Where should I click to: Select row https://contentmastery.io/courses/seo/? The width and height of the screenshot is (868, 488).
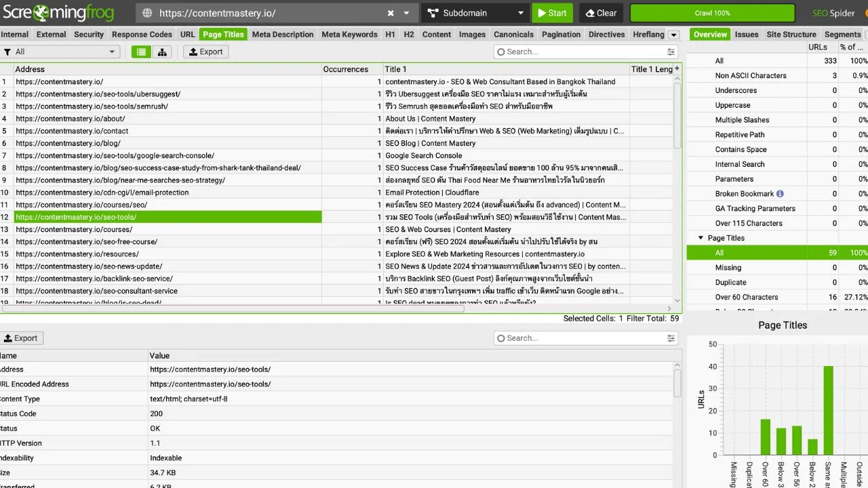[x=167, y=205]
